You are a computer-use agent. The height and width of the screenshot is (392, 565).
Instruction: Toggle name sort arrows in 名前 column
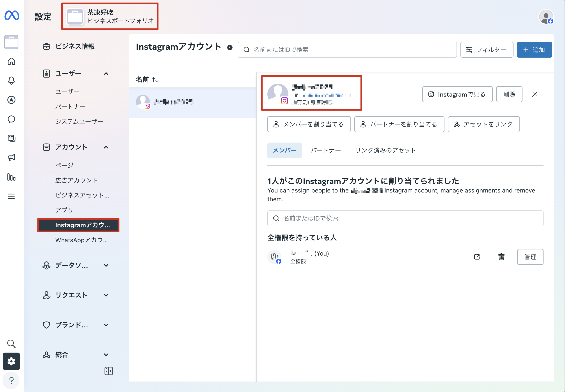(x=155, y=79)
